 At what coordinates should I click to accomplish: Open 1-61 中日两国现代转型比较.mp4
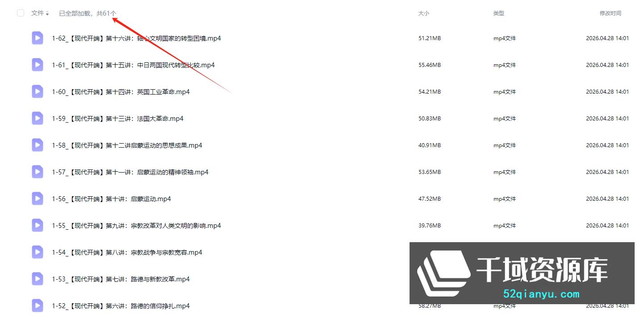[x=133, y=65]
